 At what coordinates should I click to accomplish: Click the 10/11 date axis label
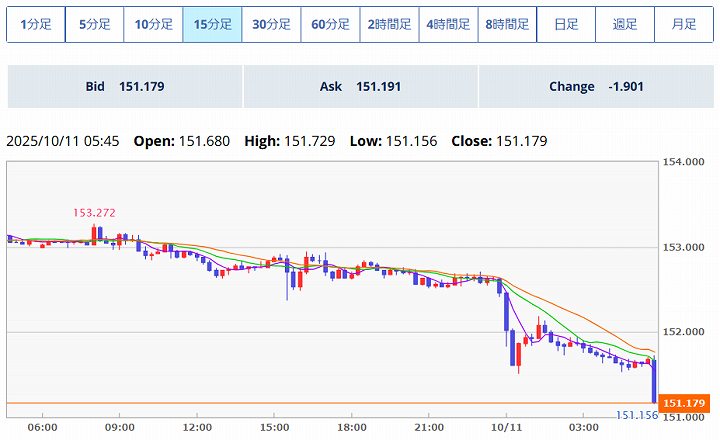506,427
